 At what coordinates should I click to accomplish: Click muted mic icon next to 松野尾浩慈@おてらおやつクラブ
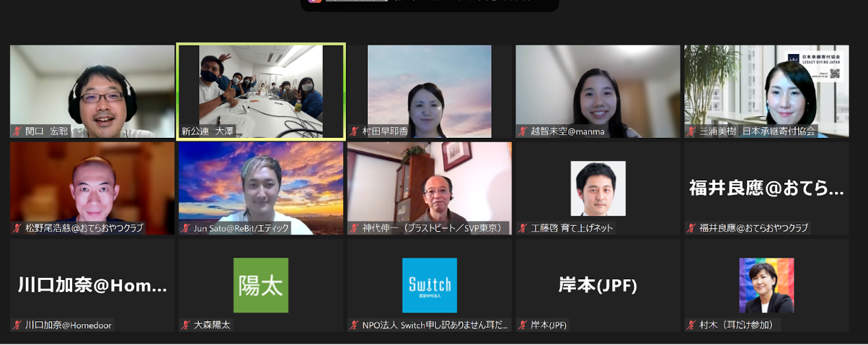pyautogui.click(x=17, y=228)
